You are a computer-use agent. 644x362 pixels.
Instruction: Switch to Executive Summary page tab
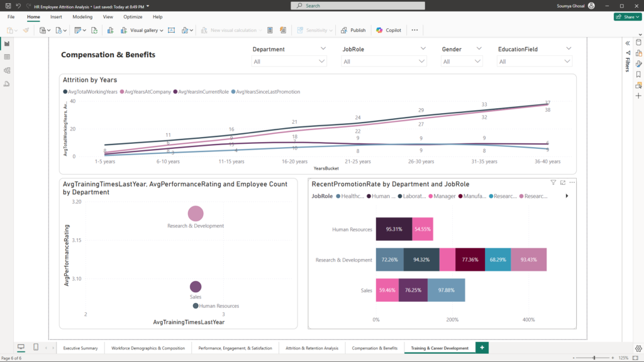pos(80,348)
